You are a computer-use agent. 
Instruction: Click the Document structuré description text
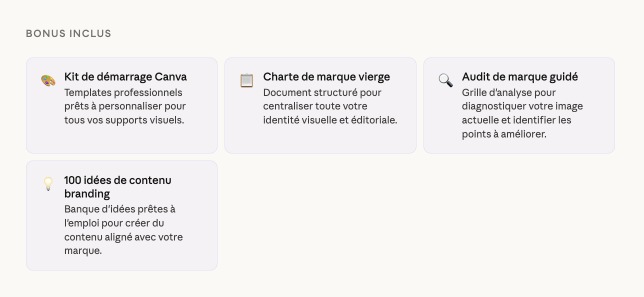tap(329, 106)
